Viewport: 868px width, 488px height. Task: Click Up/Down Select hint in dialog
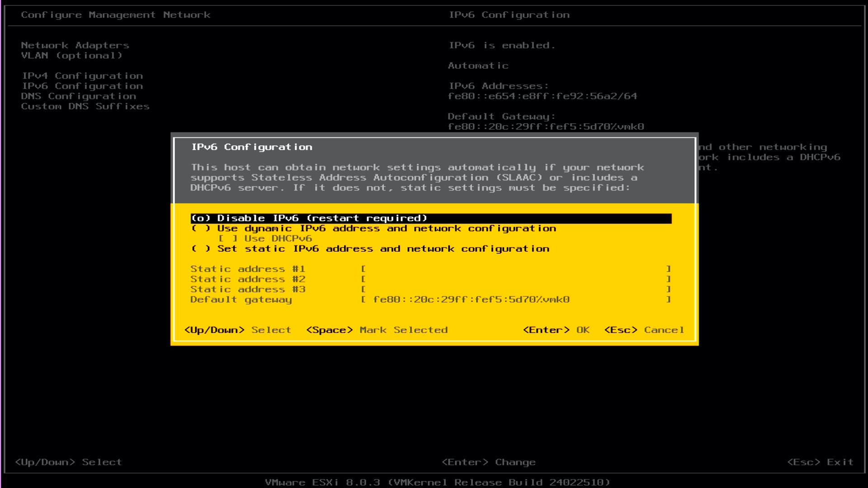click(237, 330)
